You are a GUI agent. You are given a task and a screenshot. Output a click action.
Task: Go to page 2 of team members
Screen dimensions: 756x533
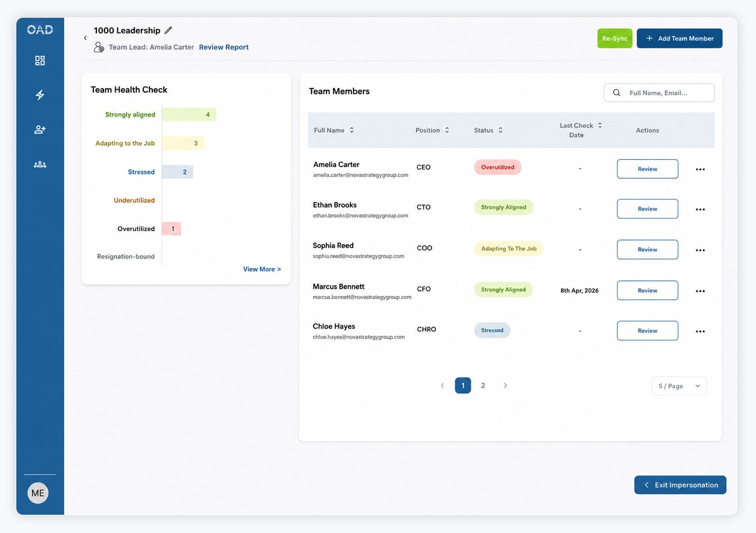[483, 385]
